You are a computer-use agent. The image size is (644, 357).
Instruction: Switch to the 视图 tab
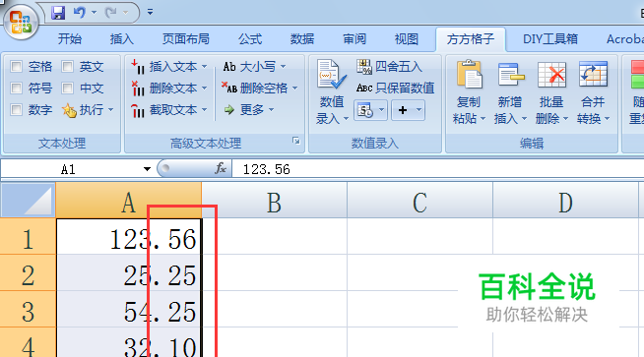(x=407, y=39)
